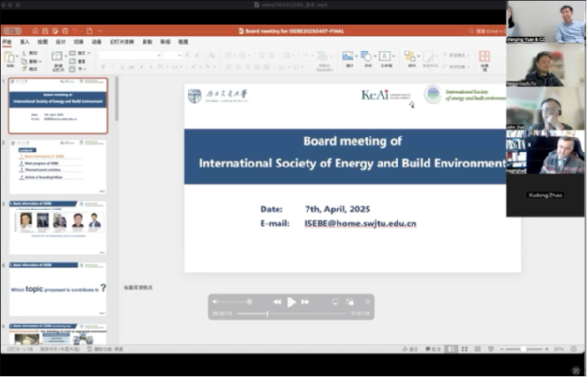This screenshot has width=588, height=378.
Task: Click the red Designer grid icon
Action: [x=484, y=56]
